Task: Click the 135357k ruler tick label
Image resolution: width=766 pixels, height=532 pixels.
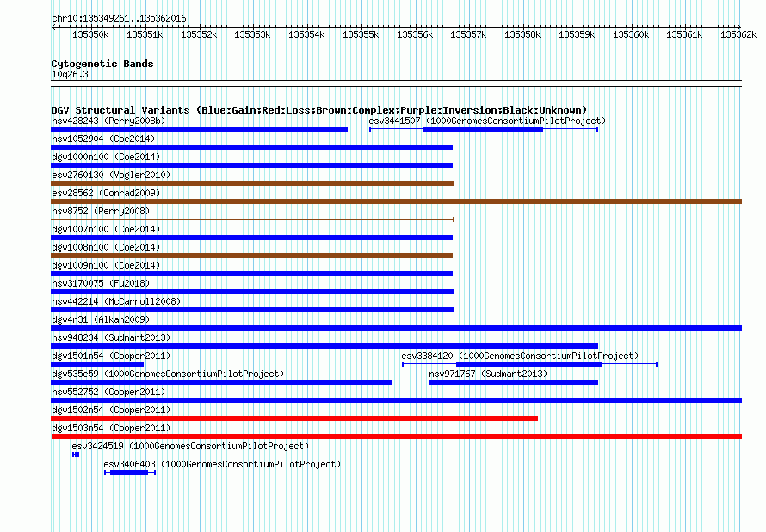Action: [x=468, y=34]
